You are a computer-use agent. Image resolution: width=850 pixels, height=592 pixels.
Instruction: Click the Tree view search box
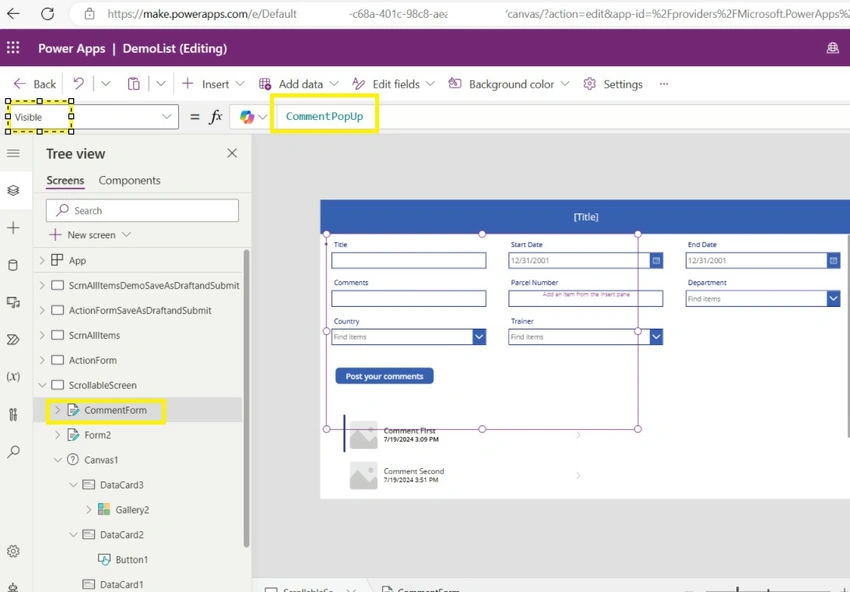[142, 210]
